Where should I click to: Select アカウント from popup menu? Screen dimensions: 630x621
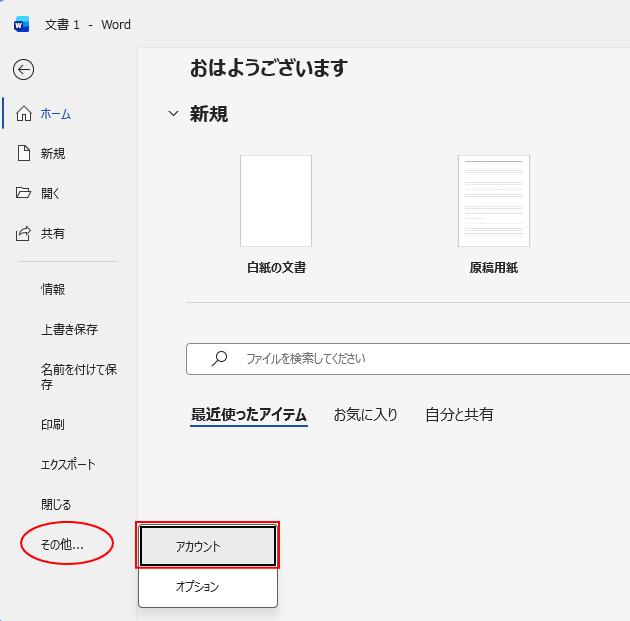pos(208,546)
